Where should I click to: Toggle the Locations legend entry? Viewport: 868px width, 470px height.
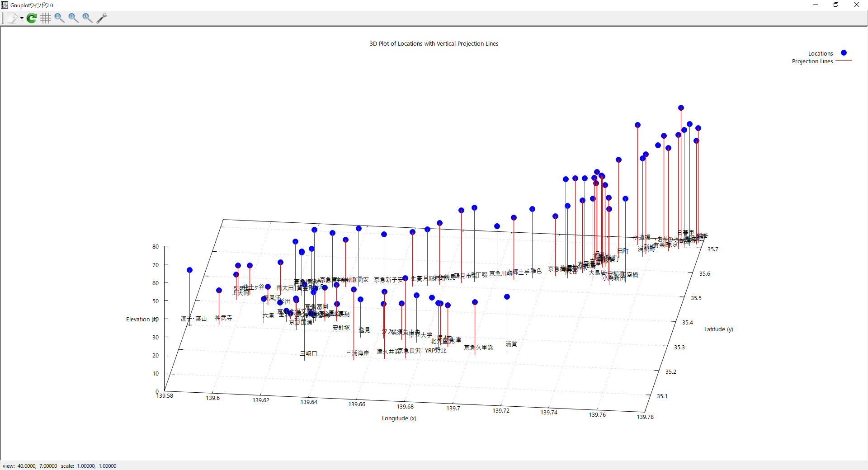point(820,53)
